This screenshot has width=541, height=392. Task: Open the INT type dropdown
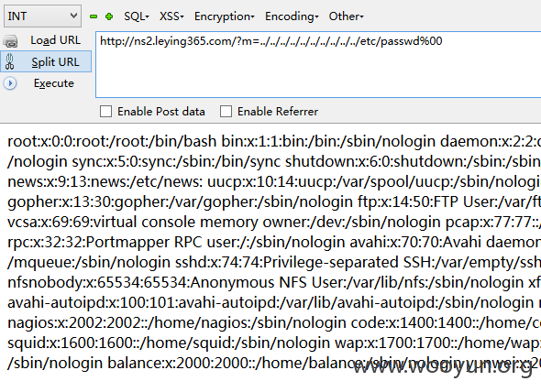[42, 16]
